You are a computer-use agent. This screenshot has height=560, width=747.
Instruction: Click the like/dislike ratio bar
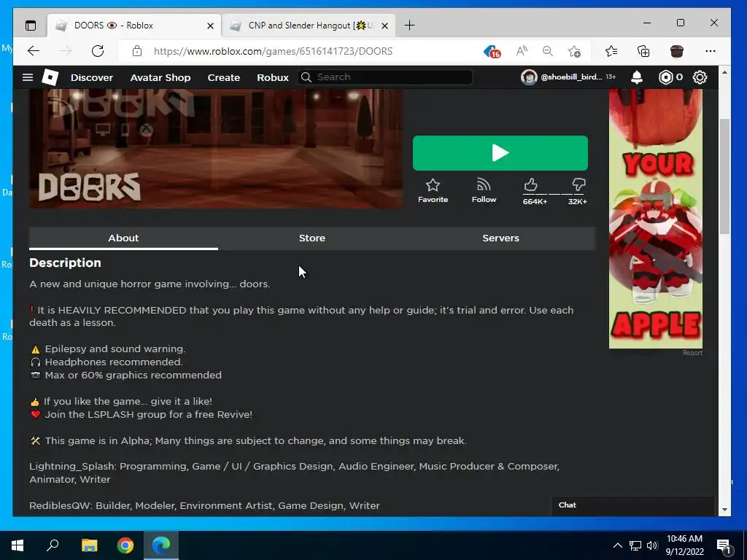pos(554,194)
